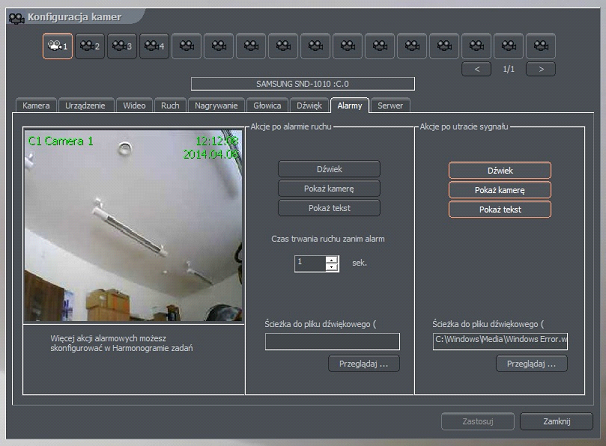Viewport: 606px width, 446px height.
Task: Switch to the Głowica tab
Action: tap(268, 105)
